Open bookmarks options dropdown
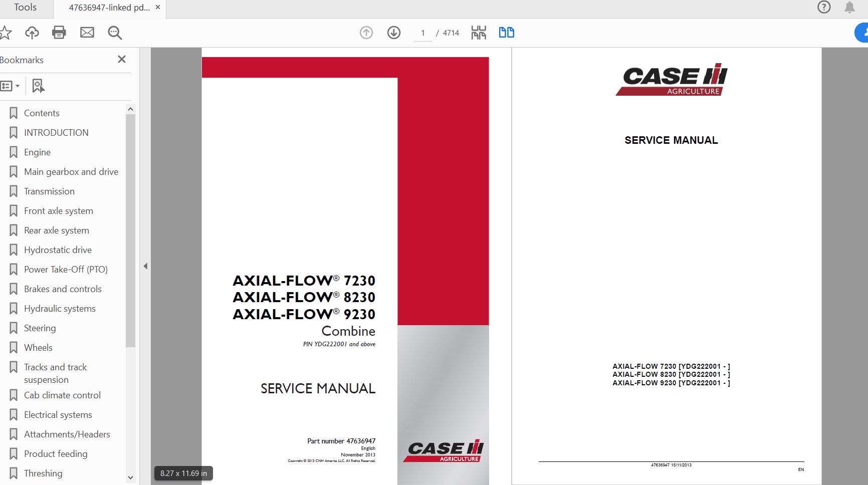The height and width of the screenshot is (485, 868). [x=10, y=86]
